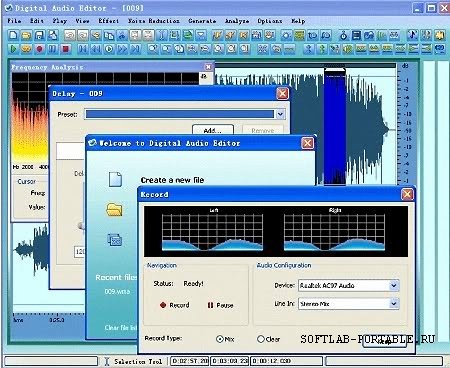
Task: Click the metronome timer toolbar icon
Action: click(x=343, y=35)
